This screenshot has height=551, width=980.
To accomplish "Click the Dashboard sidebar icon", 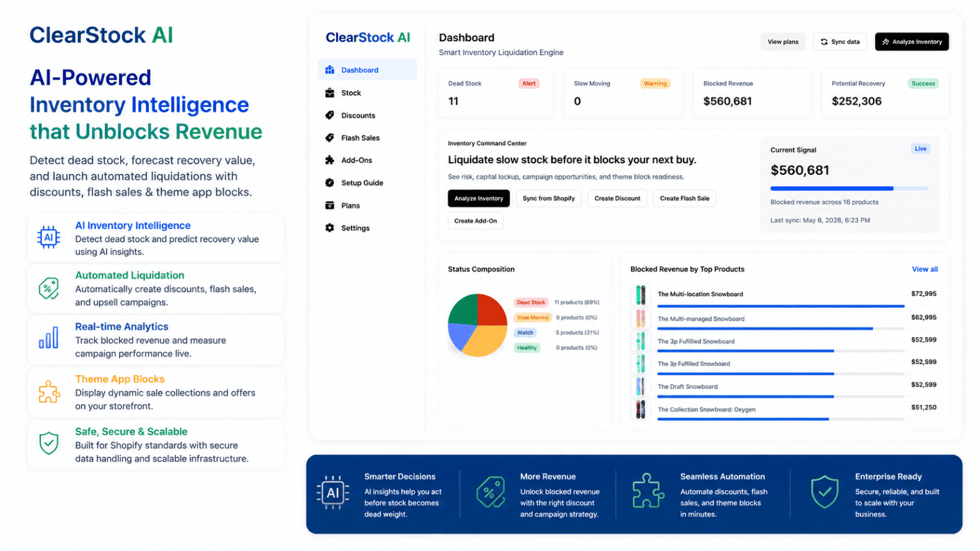I will click(330, 70).
